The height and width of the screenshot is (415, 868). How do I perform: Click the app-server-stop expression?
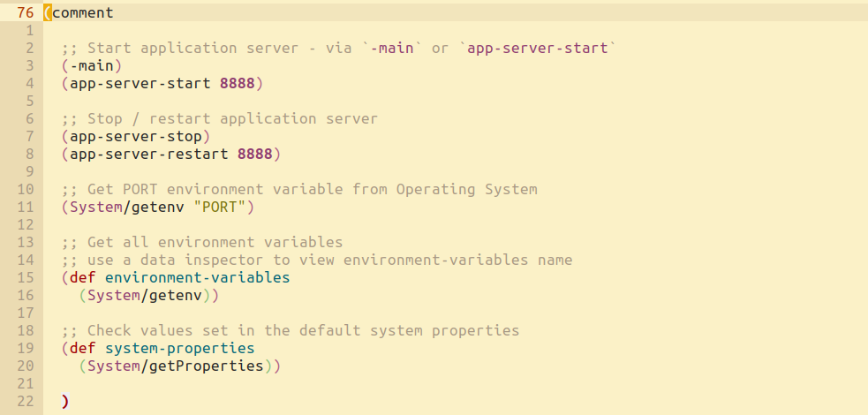[x=136, y=136]
